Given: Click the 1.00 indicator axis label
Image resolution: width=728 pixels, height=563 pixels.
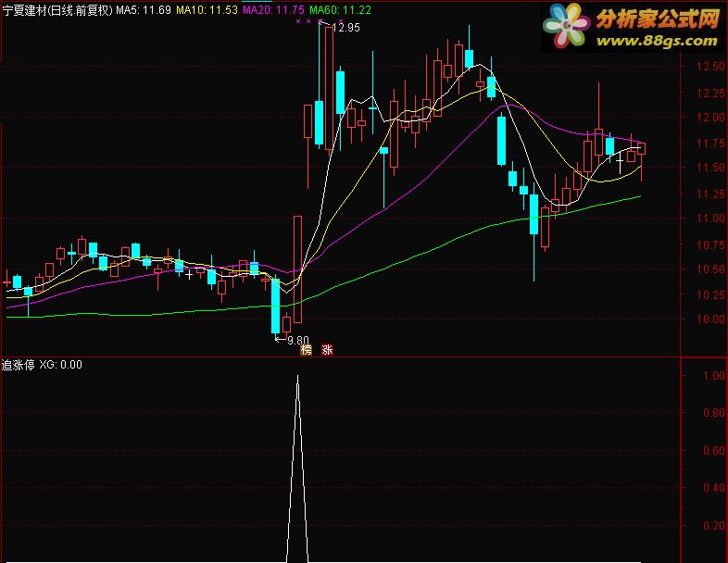Looking at the screenshot, I should point(713,376).
